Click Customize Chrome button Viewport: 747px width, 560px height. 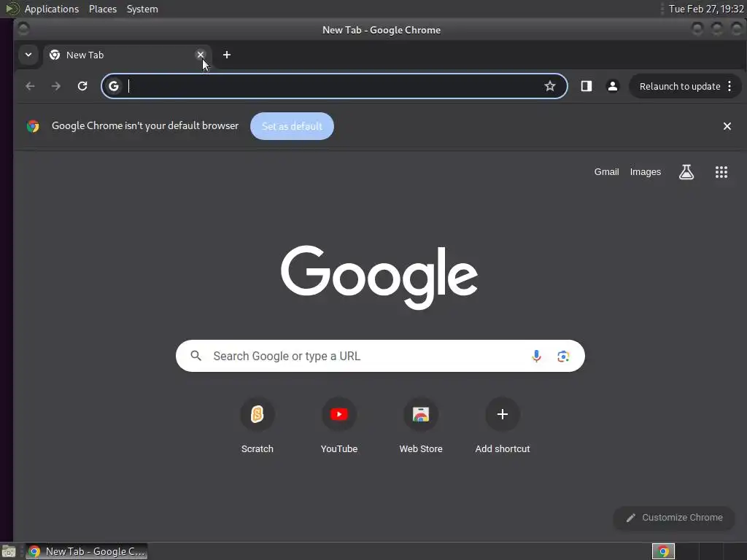click(674, 518)
